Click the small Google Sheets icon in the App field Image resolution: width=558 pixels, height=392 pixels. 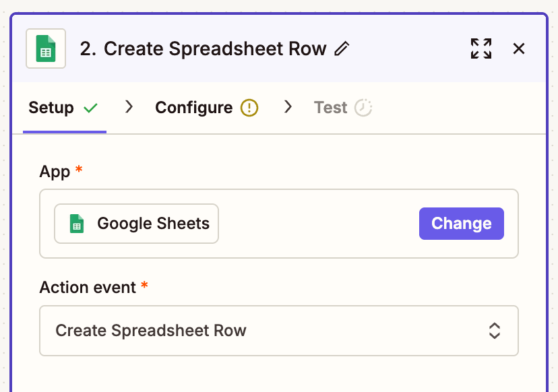click(x=77, y=224)
